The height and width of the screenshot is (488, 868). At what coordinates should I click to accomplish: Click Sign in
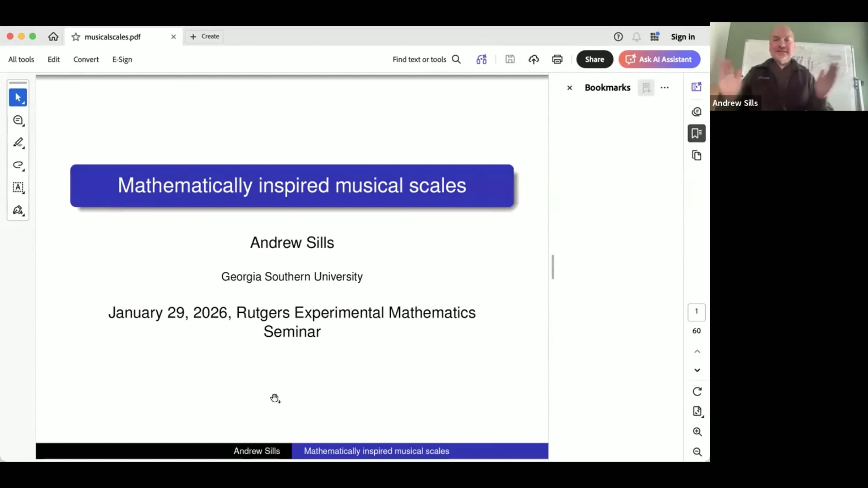click(683, 37)
